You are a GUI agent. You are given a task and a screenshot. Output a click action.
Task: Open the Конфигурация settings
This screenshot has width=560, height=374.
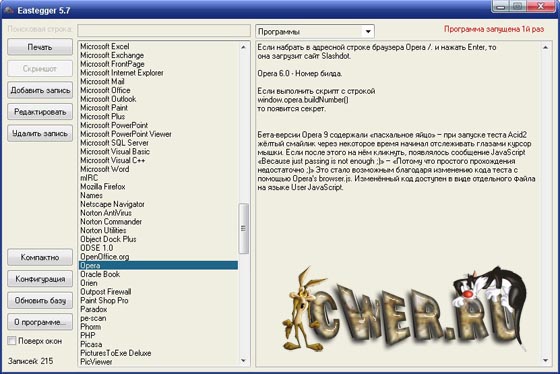[x=40, y=279]
